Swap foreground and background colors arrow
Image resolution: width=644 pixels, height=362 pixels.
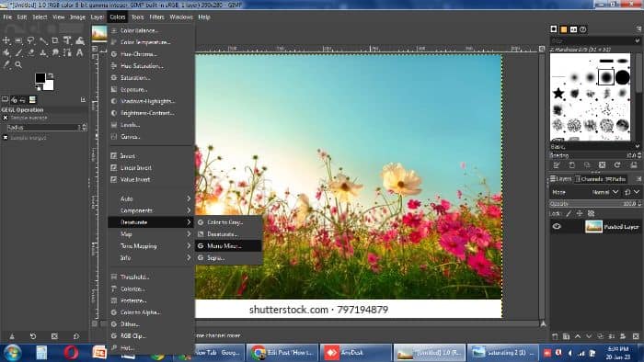coord(51,76)
